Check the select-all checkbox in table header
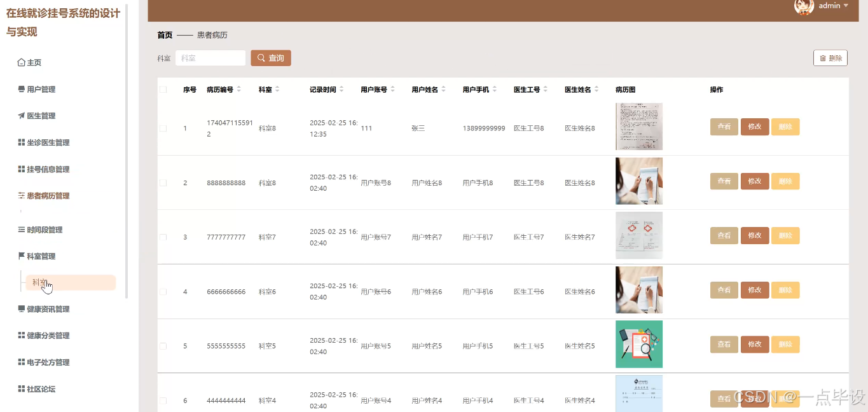Image resolution: width=868 pixels, height=412 pixels. [x=163, y=90]
